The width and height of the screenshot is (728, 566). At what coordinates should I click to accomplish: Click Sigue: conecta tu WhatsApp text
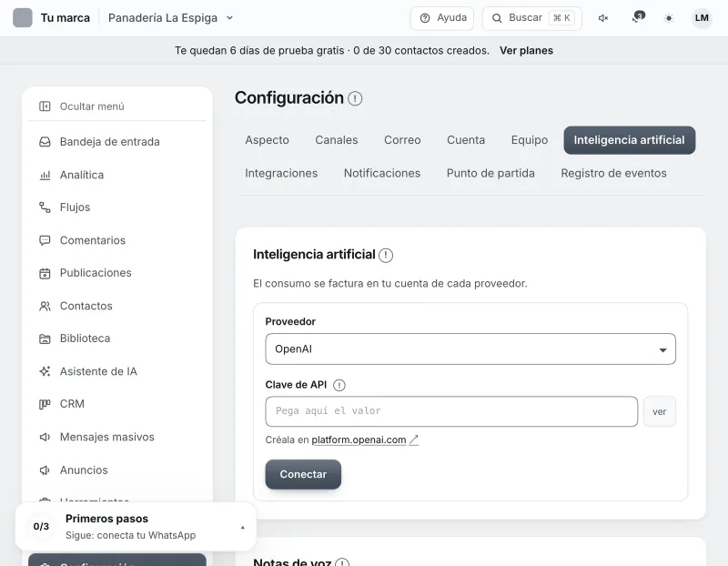(130, 535)
